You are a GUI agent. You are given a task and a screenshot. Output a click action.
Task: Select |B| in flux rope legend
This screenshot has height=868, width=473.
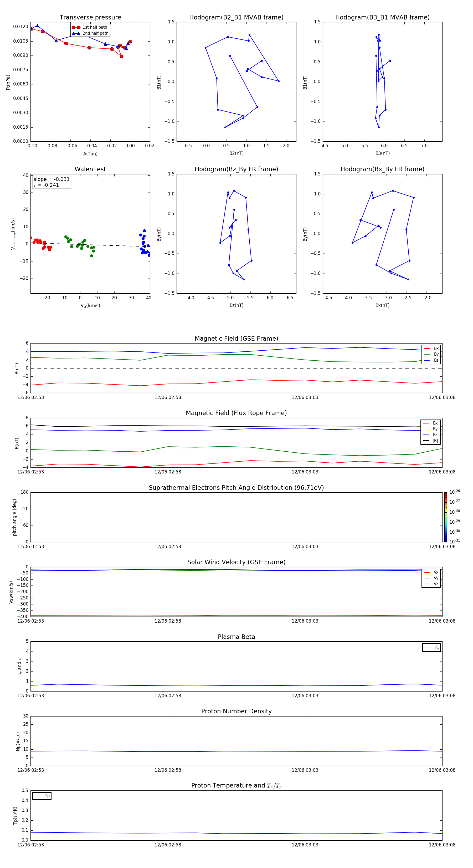(x=431, y=441)
